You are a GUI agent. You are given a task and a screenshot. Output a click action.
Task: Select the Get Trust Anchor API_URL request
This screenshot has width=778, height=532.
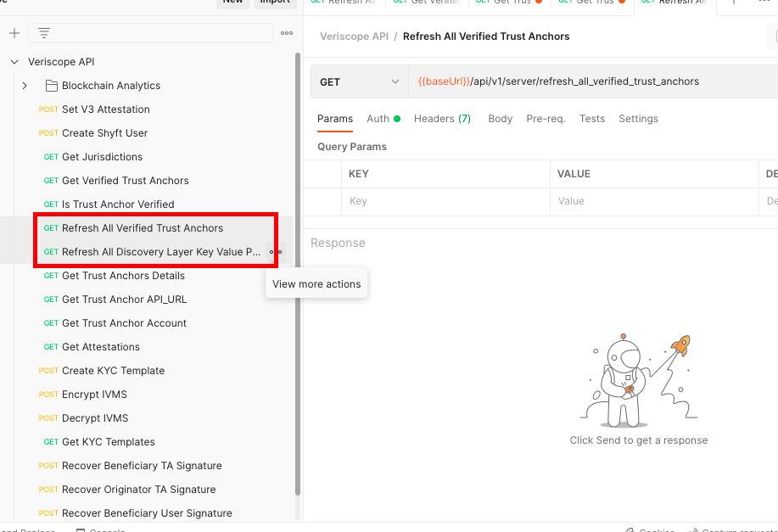point(124,300)
